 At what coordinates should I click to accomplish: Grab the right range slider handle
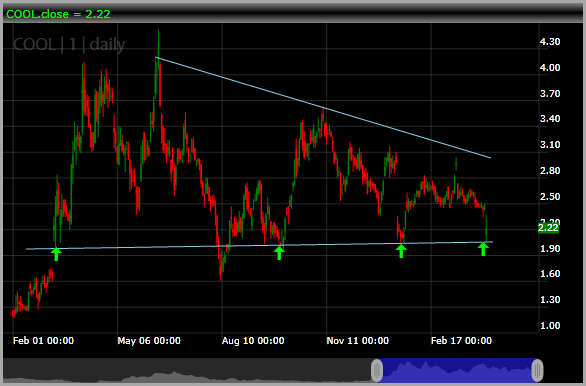pyautogui.click(x=537, y=370)
